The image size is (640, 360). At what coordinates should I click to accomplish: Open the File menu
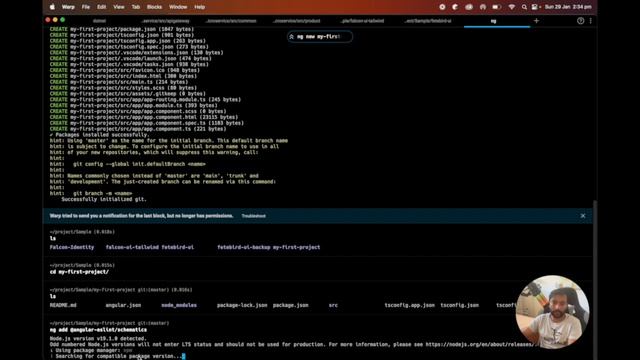(x=86, y=7)
